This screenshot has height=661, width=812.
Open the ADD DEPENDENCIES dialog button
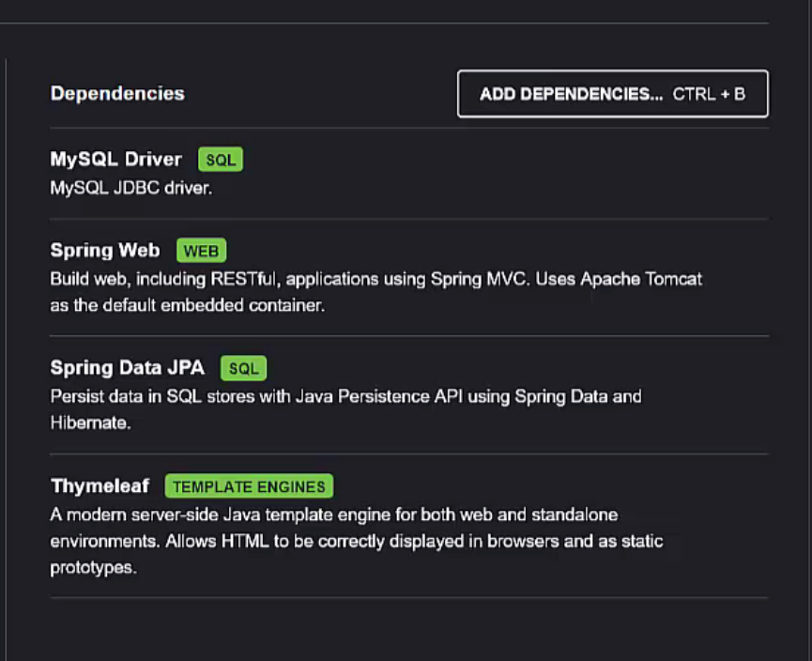pyautogui.click(x=613, y=94)
